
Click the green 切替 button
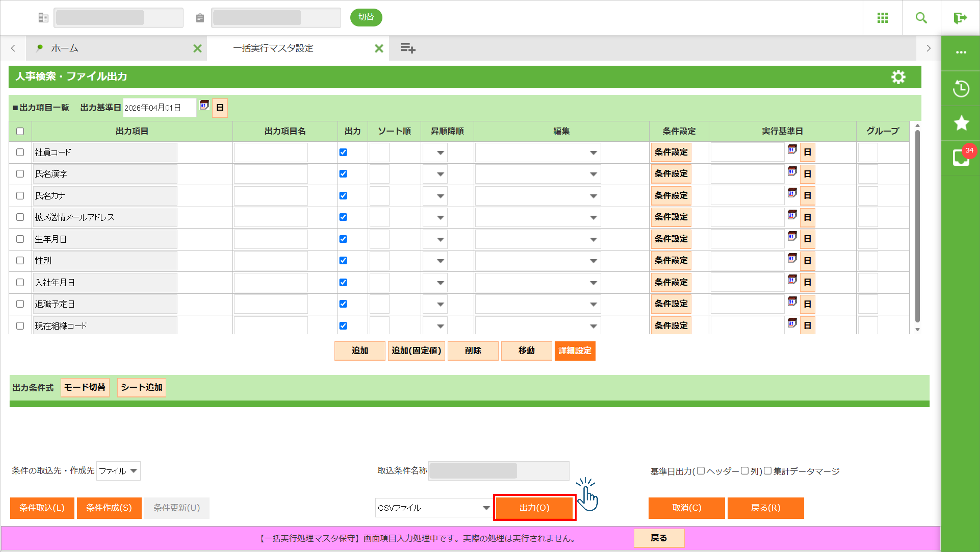tap(366, 18)
